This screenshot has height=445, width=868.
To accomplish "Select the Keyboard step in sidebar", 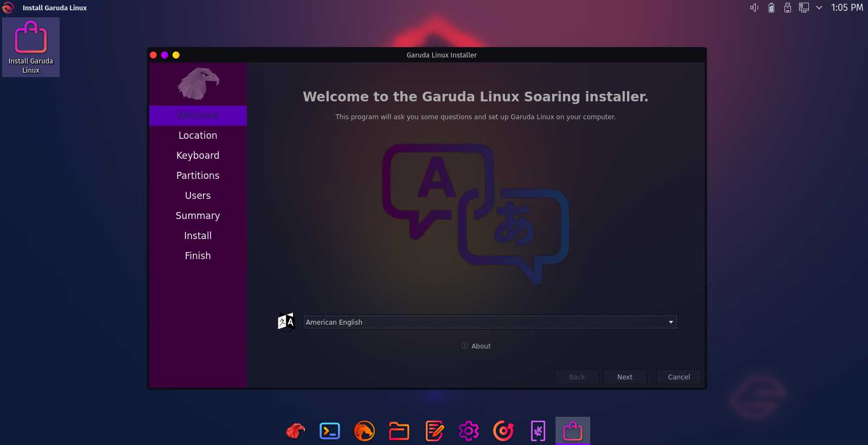I will pos(197,156).
